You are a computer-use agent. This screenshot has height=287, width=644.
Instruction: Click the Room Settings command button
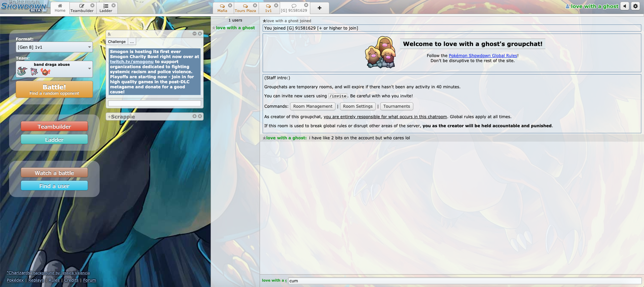click(358, 106)
